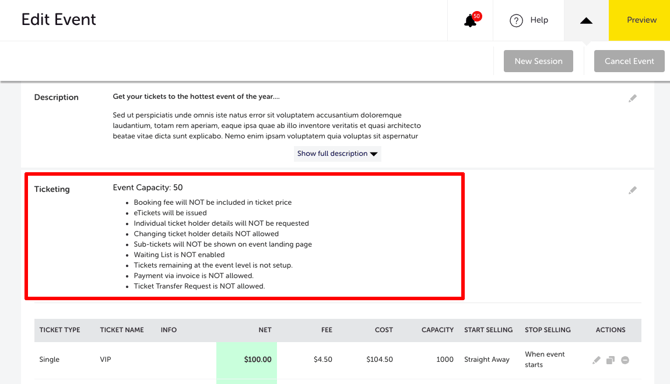The width and height of the screenshot is (670, 384).
Task: Click the NET column header
Action: [x=265, y=330]
